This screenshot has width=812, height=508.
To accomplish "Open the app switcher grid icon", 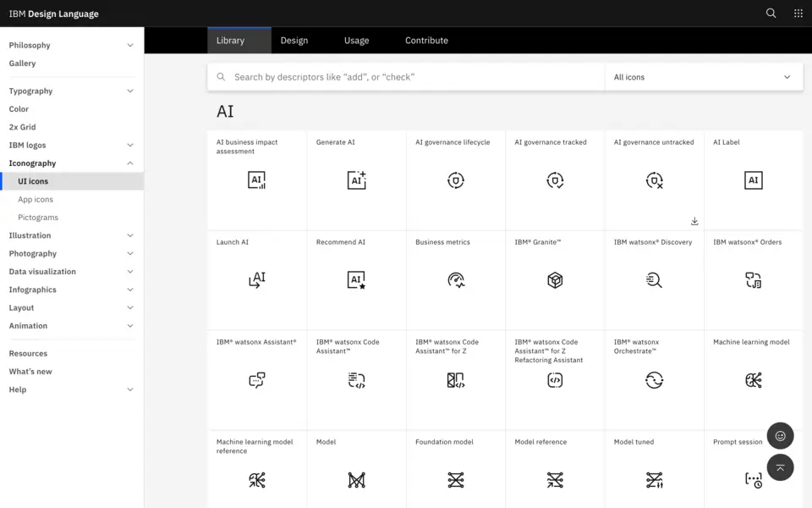I will point(798,14).
